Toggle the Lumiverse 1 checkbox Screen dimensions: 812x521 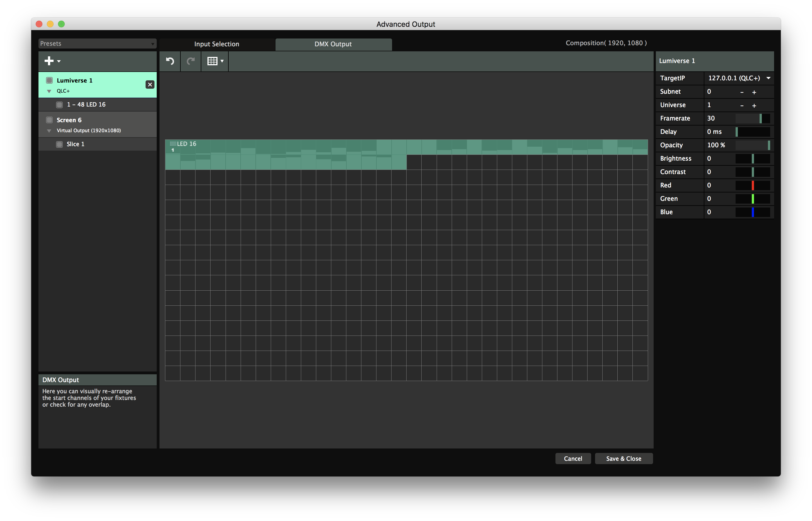[x=49, y=81]
